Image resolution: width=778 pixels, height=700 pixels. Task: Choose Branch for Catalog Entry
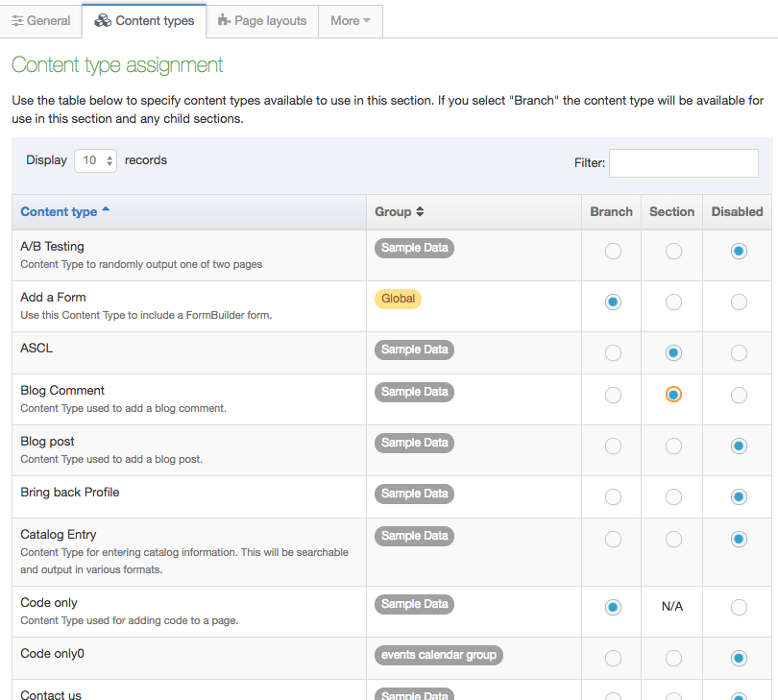click(613, 540)
